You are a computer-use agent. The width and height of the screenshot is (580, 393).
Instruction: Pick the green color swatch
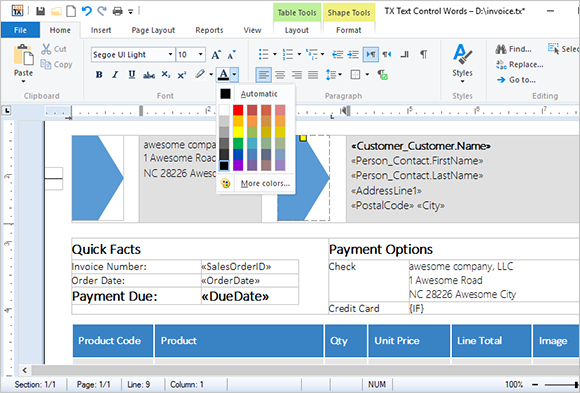pyautogui.click(x=238, y=143)
